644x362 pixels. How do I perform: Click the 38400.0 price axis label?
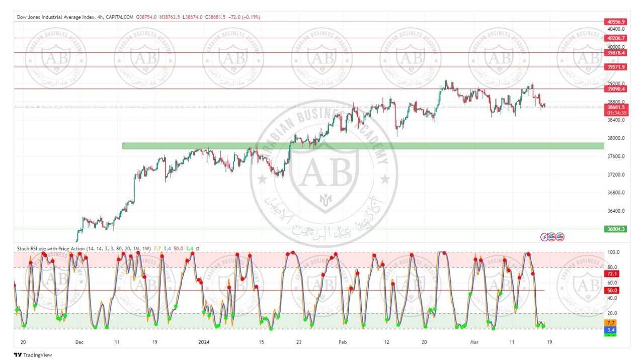tap(616, 120)
